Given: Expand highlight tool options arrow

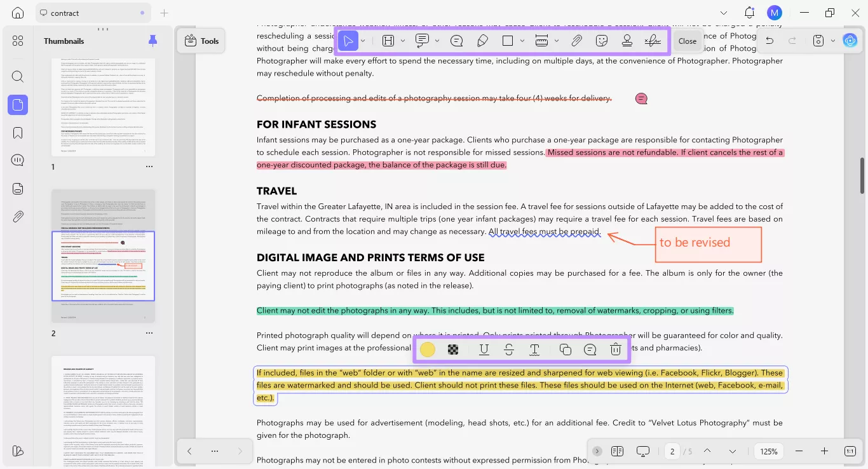Looking at the screenshot, I should click(403, 41).
